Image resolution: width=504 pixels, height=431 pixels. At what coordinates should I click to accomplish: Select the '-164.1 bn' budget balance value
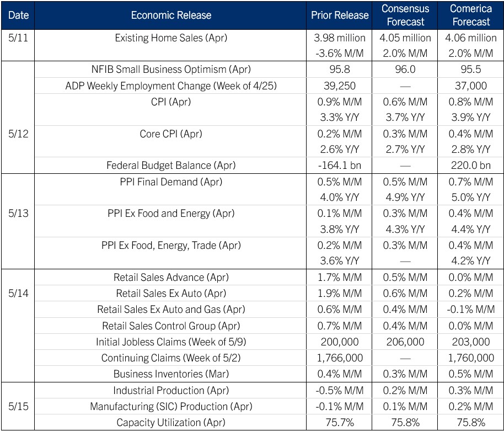tap(340, 166)
